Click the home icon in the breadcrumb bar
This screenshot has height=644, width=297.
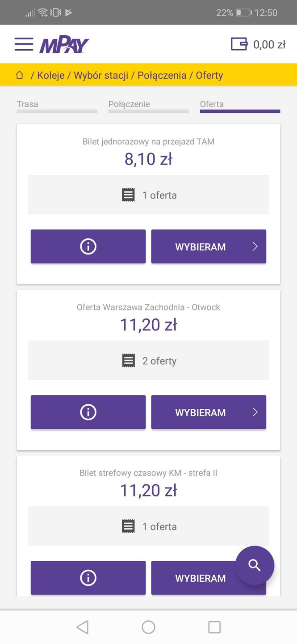[x=19, y=75]
